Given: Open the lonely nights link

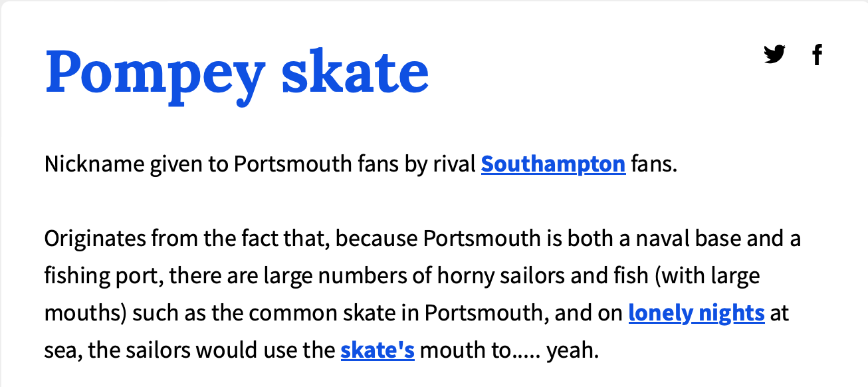Looking at the screenshot, I should point(697,313).
